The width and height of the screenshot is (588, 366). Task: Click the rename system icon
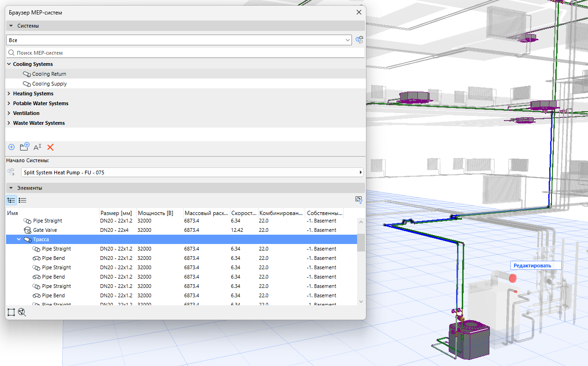pos(37,147)
